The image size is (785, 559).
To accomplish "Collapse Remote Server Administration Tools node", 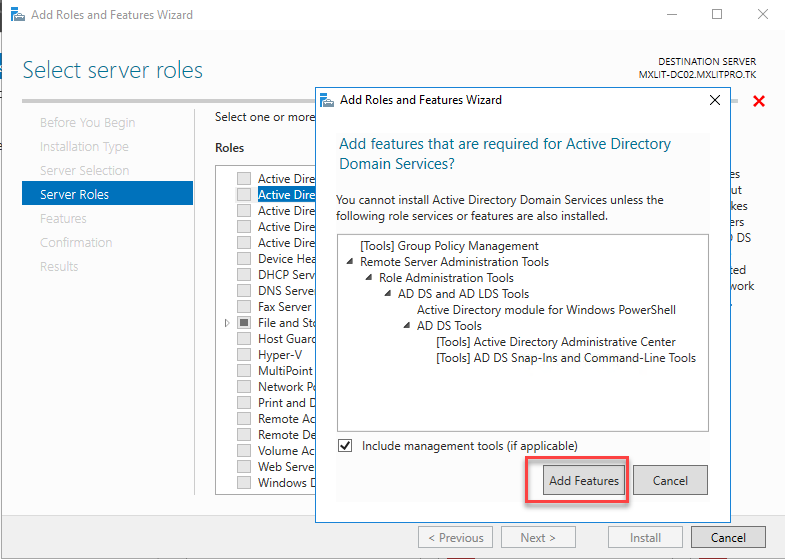I will (350, 262).
